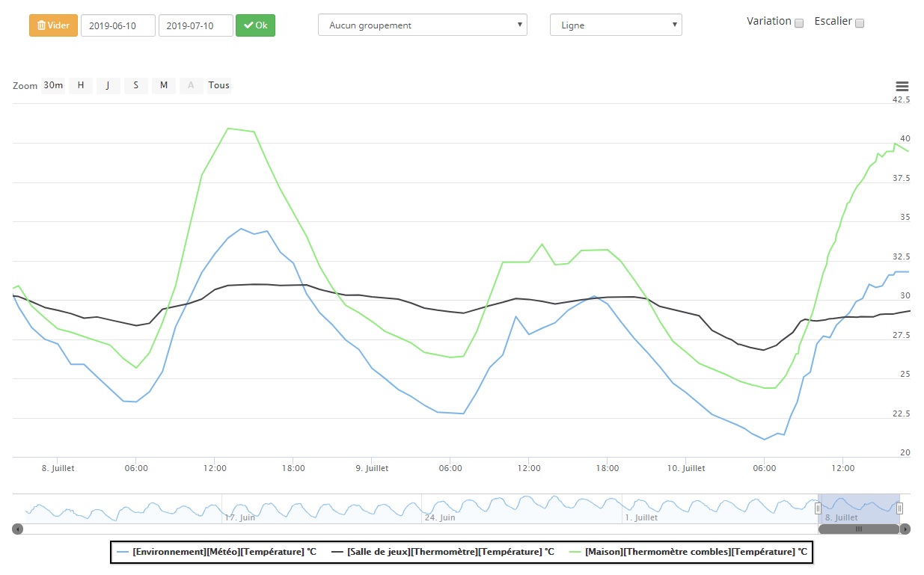Hide the Salle de jeux Thermomètre series

[x=444, y=552]
